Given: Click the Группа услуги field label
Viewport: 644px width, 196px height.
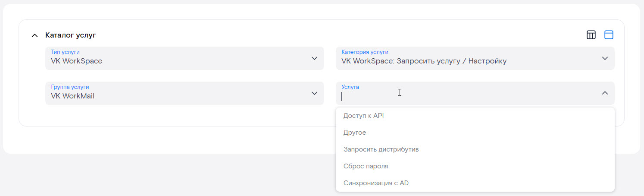Looking at the screenshot, I should (x=70, y=87).
